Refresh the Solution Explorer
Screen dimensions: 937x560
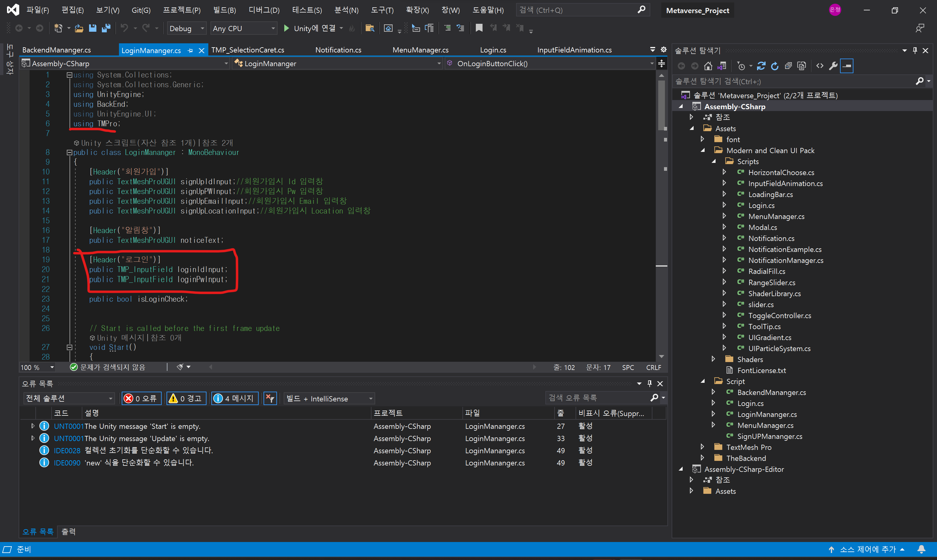775,66
